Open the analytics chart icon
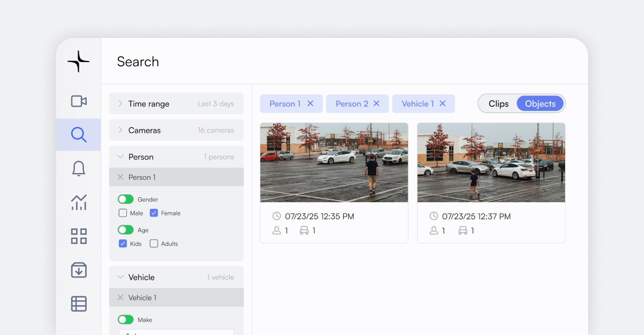 [79, 202]
